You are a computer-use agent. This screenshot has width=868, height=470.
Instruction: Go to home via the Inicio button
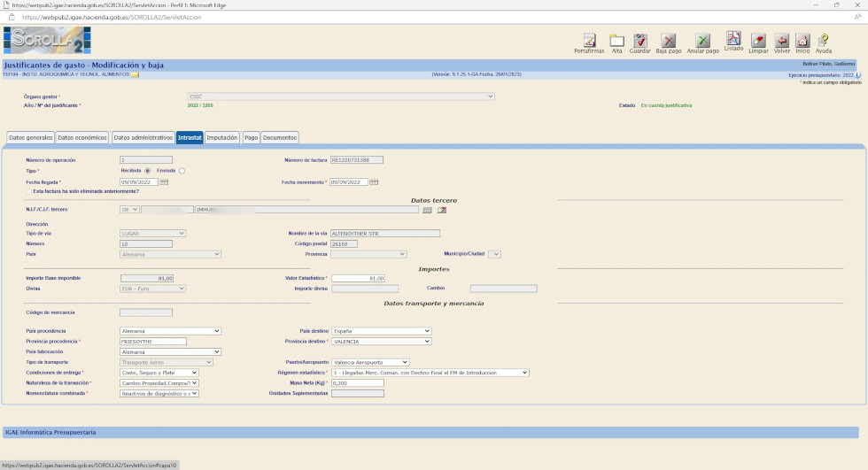[x=802, y=41]
